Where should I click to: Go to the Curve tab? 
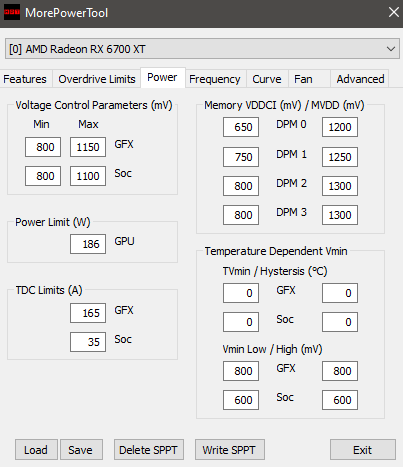click(x=267, y=79)
